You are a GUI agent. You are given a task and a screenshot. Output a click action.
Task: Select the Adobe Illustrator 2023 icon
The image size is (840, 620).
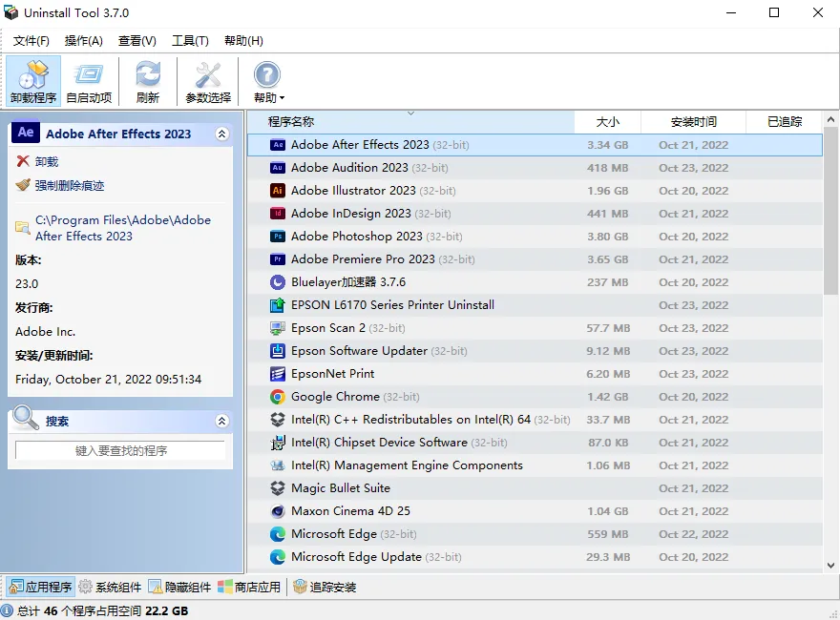click(278, 191)
